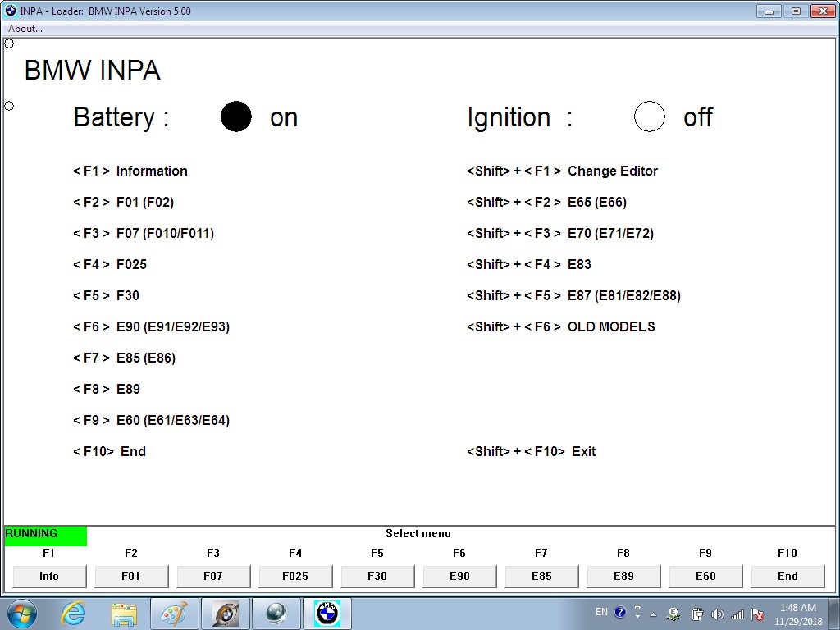
Task: Click the F30 button
Action: (x=377, y=576)
